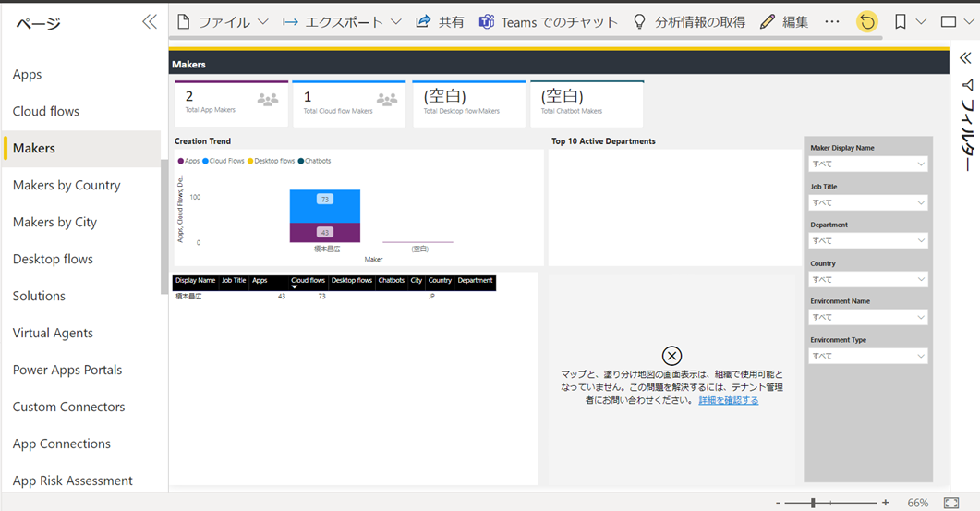This screenshot has height=511, width=980.
Task: Sort table by City column
Action: pyautogui.click(x=417, y=281)
